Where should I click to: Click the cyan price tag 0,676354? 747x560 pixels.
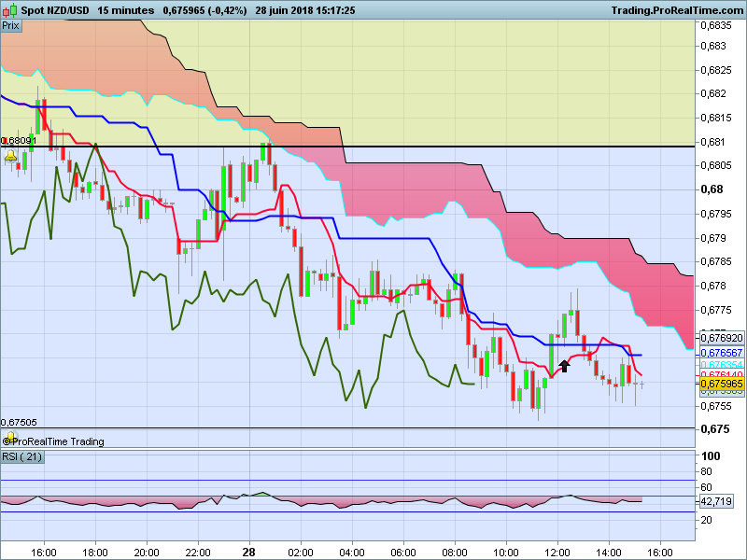(721, 364)
